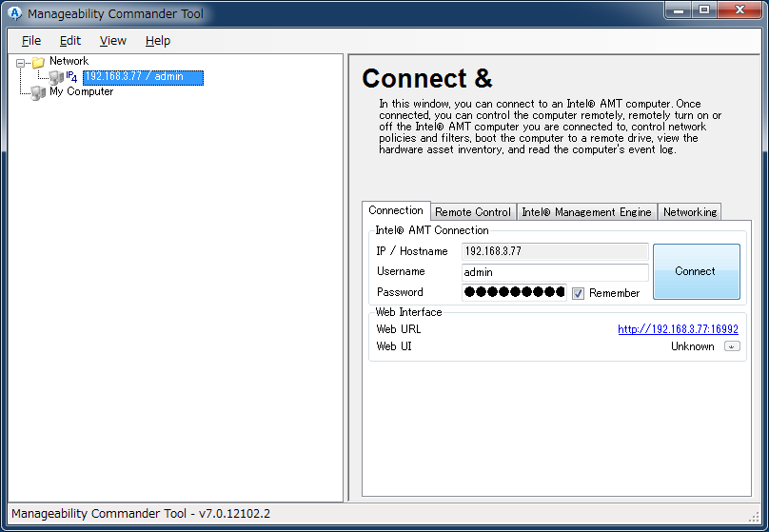769x532 pixels.
Task: Click the Web Interface group label
Action: (408, 312)
